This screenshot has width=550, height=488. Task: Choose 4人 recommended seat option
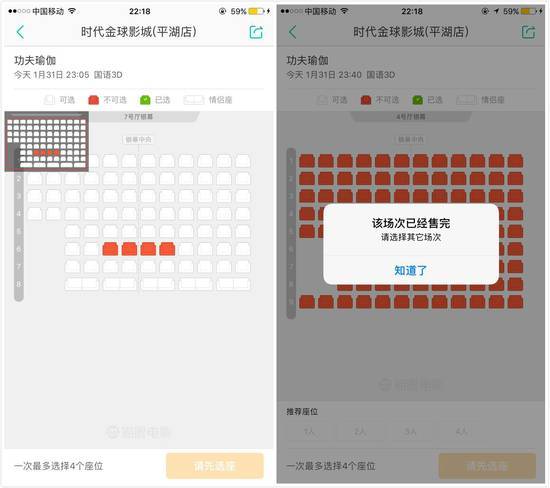462,431
